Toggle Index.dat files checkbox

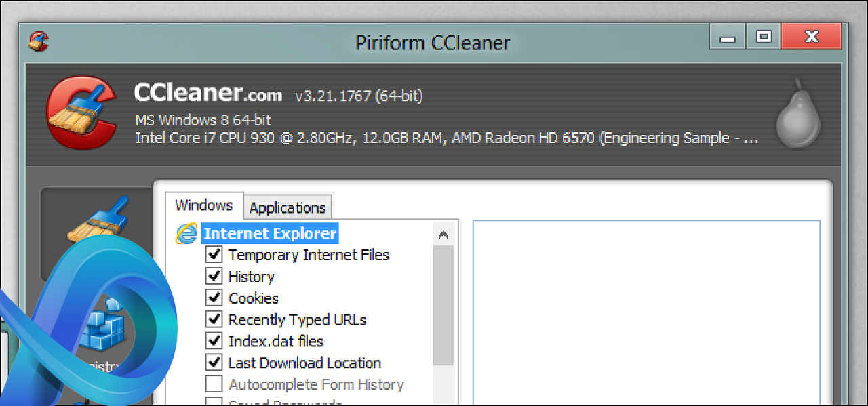click(214, 341)
